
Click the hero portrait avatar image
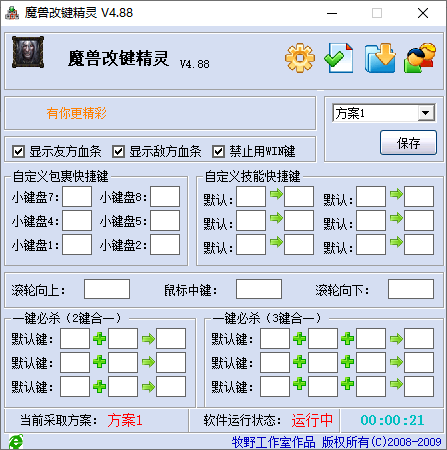[x=28, y=52]
